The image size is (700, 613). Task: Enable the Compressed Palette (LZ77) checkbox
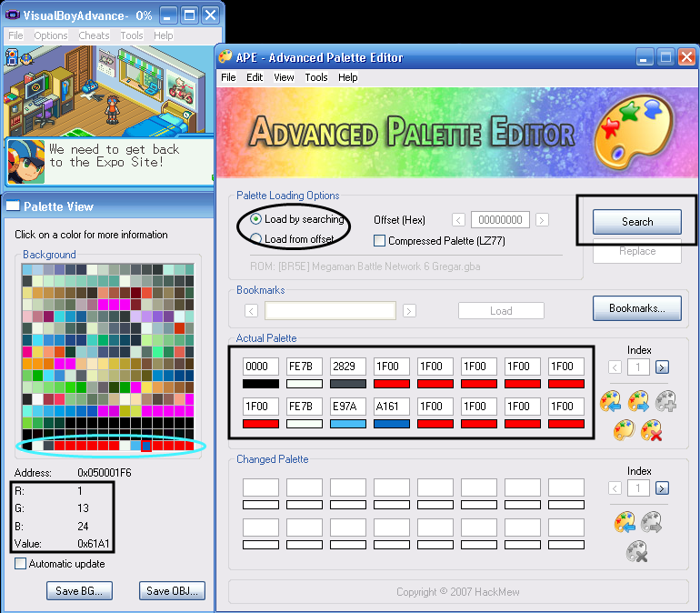pyautogui.click(x=380, y=241)
